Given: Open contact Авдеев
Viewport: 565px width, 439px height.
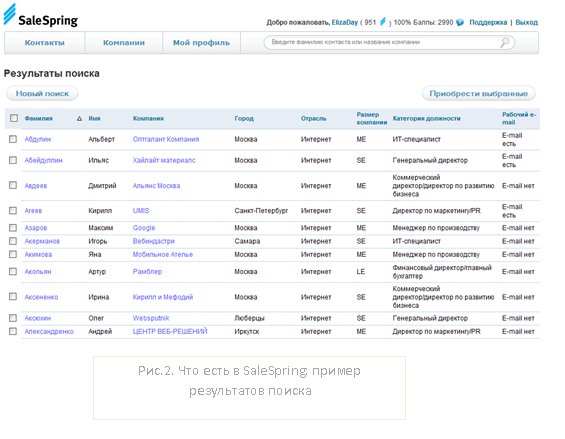Looking at the screenshot, I should (36, 186).
